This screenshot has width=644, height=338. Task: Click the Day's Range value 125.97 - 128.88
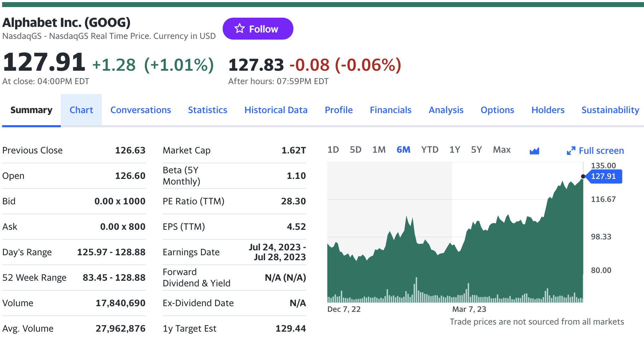point(111,252)
